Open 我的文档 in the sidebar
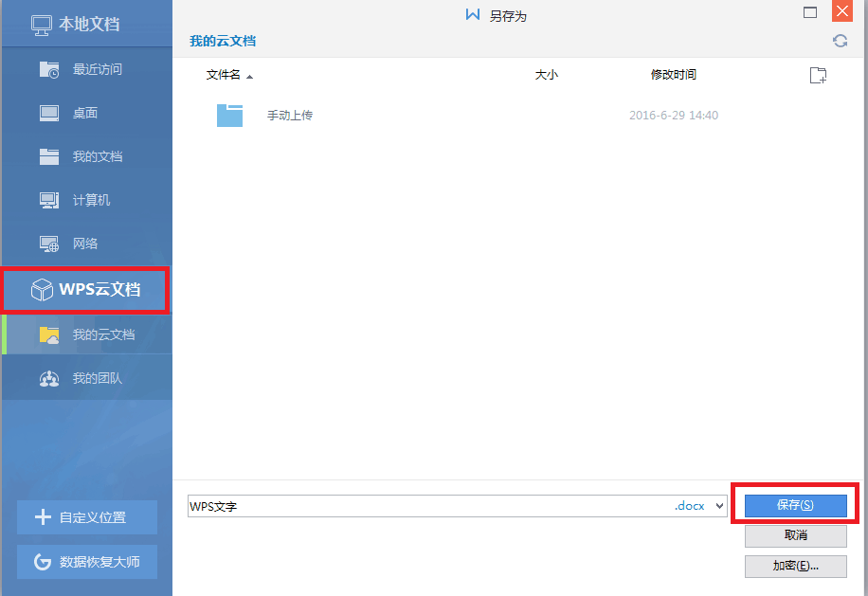This screenshot has width=868, height=596. click(x=87, y=156)
